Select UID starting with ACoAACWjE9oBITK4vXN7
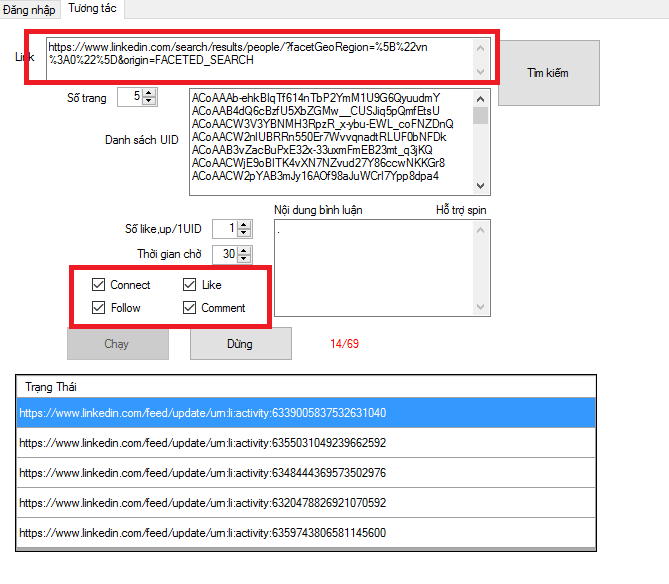 318,163
